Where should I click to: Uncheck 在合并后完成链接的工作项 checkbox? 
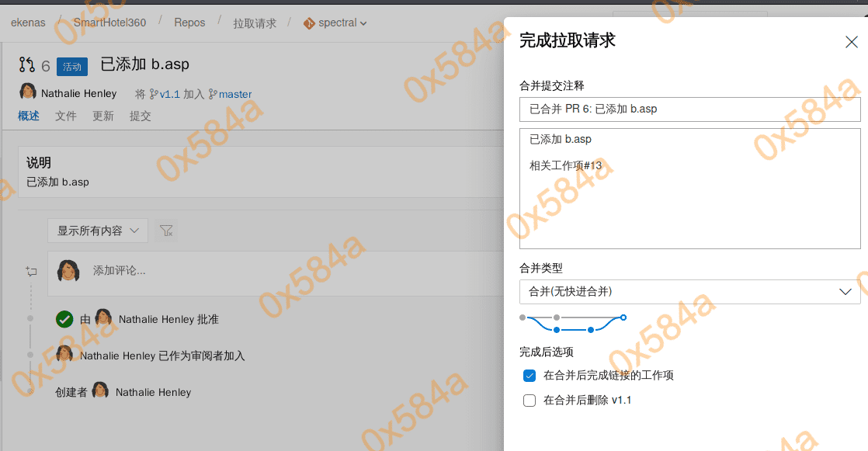click(529, 376)
